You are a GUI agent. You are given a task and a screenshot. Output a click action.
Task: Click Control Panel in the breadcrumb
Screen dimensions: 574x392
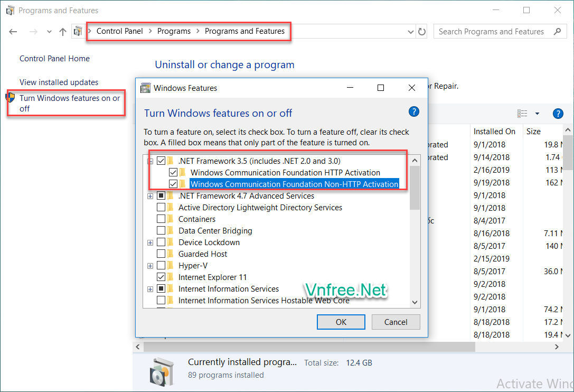119,31
